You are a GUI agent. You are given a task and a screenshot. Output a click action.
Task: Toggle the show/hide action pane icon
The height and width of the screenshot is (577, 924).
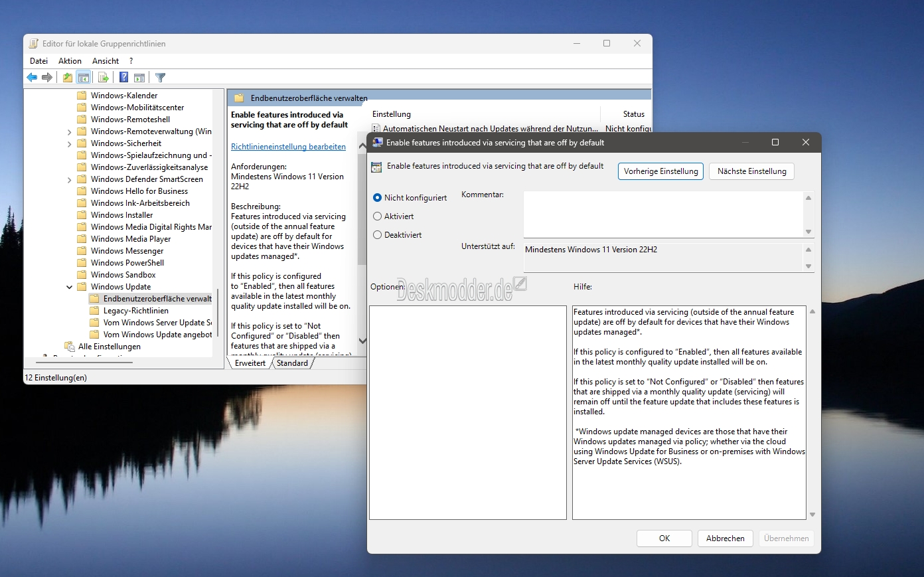139,78
